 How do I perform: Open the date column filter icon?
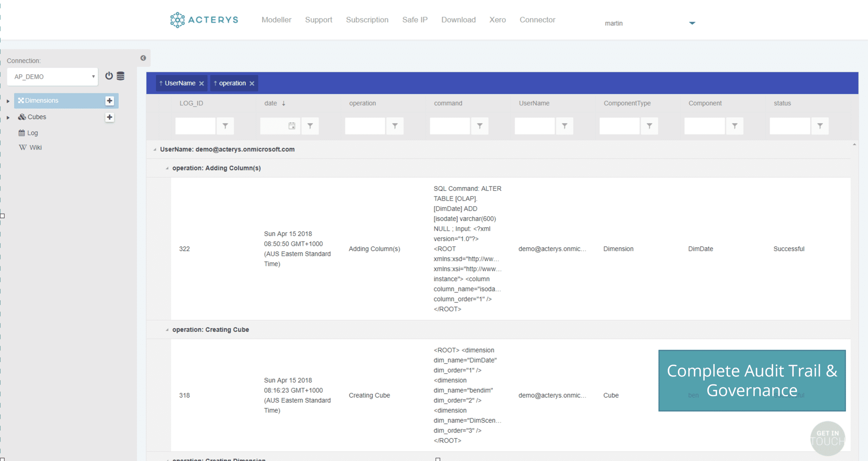(310, 126)
